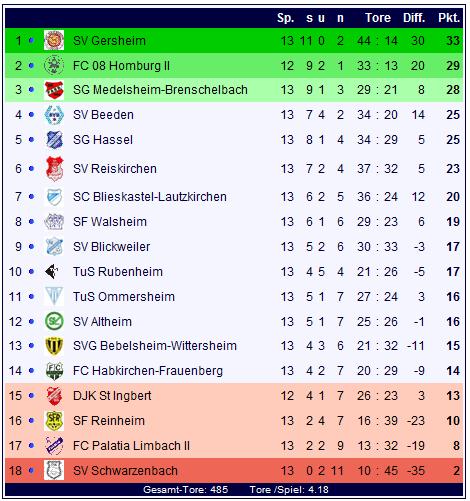This screenshot has width=470, height=501.
Task: Open SV Reiskirchen team name
Action: click(115, 169)
